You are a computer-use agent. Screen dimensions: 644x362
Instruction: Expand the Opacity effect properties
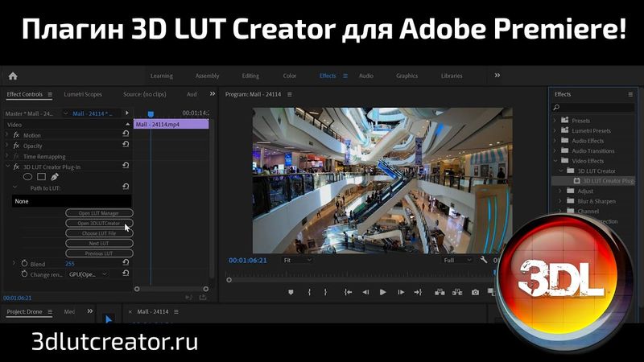click(x=7, y=146)
